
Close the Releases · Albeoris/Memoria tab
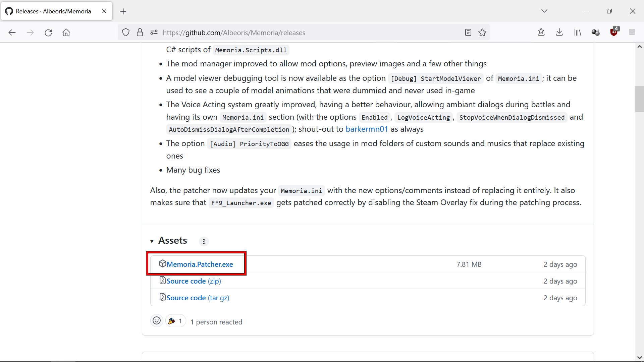pos(104,11)
